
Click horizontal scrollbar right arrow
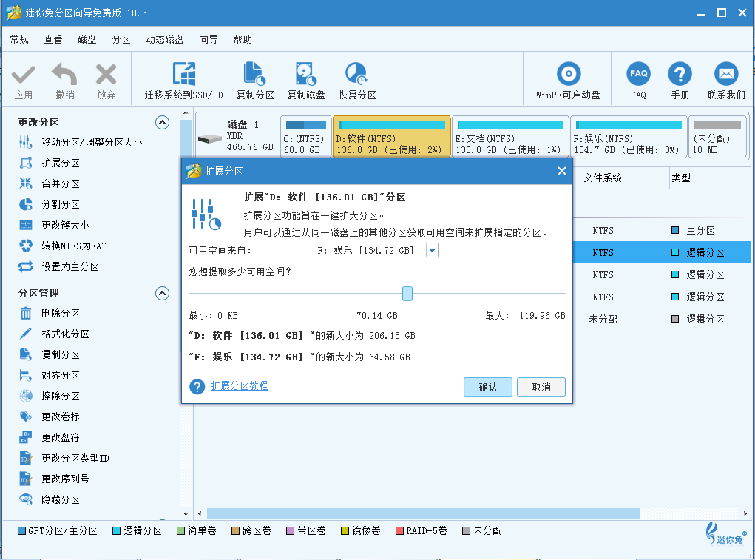coord(745,513)
